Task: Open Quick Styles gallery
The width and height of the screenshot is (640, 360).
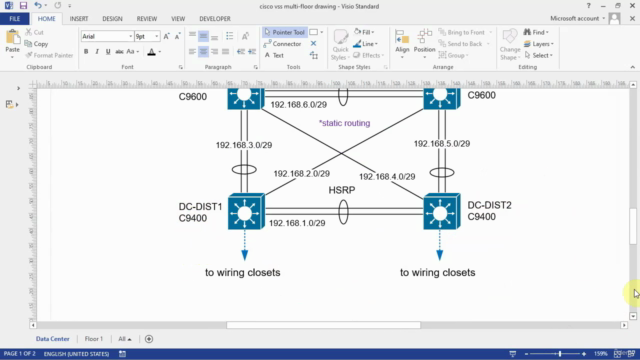Action: (x=340, y=45)
